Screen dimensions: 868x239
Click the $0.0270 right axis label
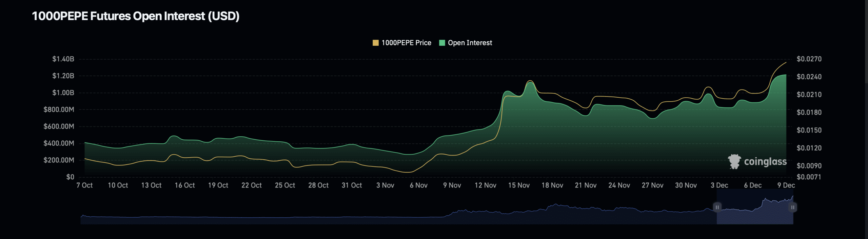click(809, 59)
